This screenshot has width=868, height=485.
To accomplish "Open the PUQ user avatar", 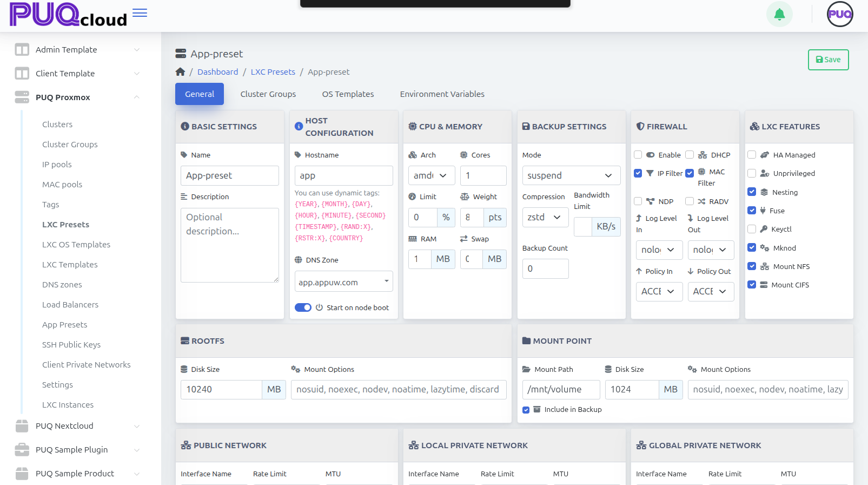I will click(x=839, y=14).
